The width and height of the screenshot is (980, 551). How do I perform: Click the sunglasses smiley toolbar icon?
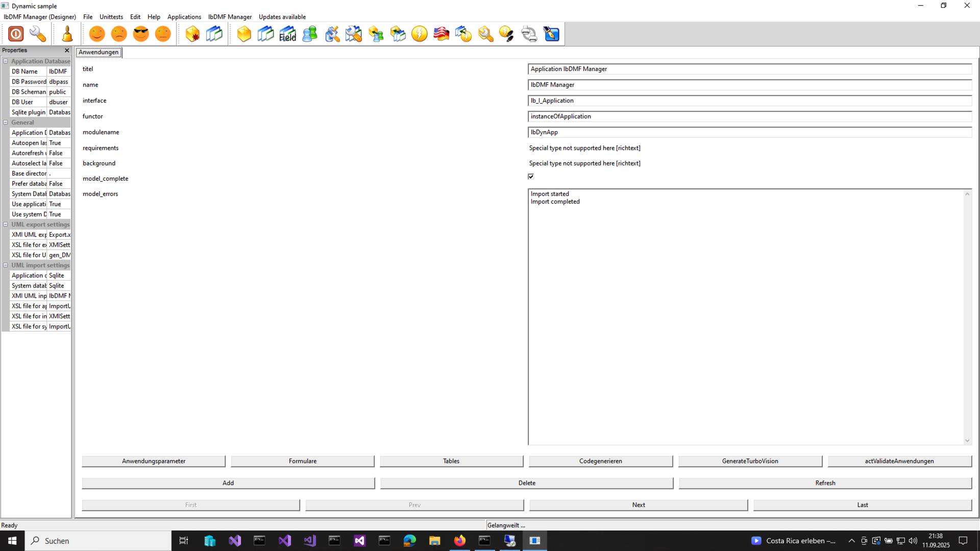pyautogui.click(x=141, y=34)
